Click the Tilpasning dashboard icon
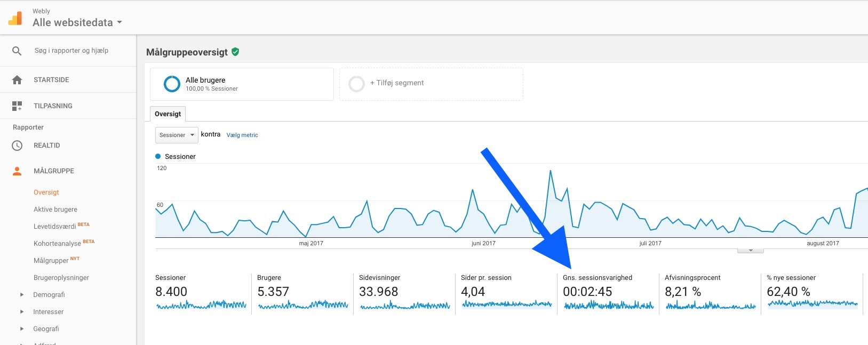 tap(17, 106)
